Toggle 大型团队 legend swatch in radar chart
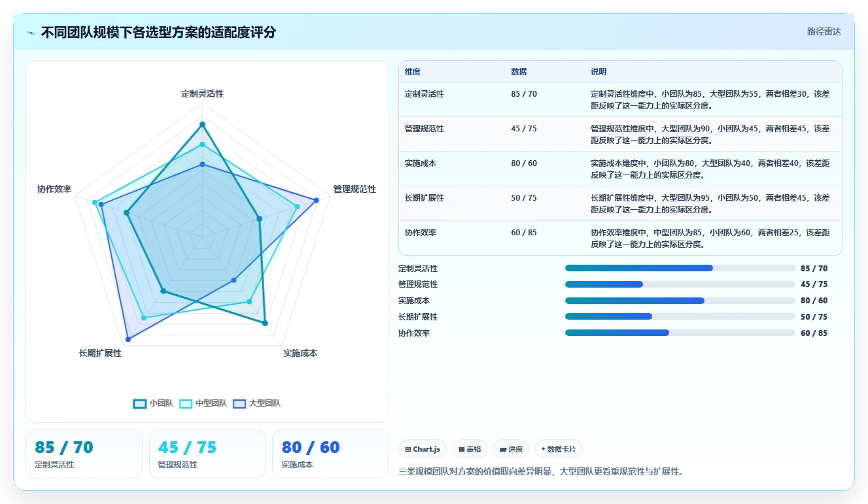 click(x=240, y=403)
